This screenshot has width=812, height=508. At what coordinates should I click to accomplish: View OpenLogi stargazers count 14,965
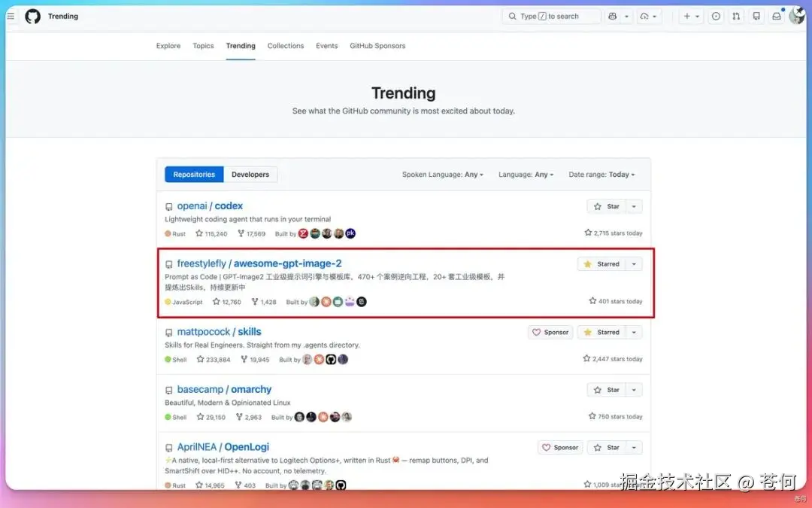coord(210,485)
